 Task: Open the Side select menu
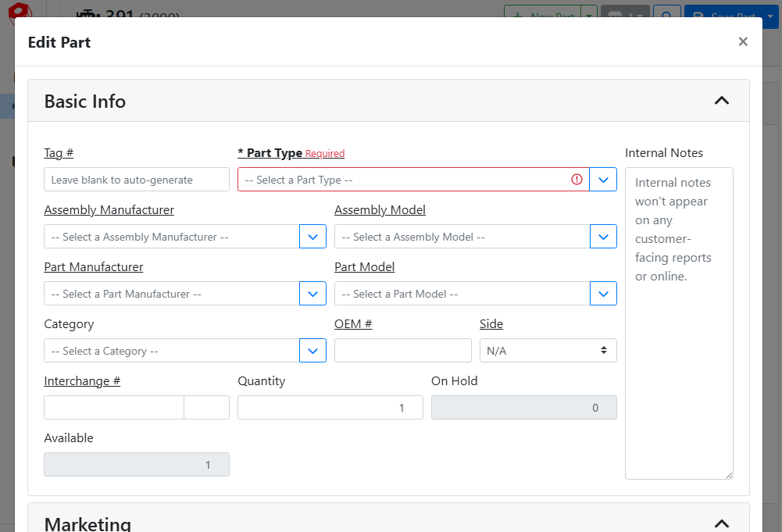tap(548, 351)
